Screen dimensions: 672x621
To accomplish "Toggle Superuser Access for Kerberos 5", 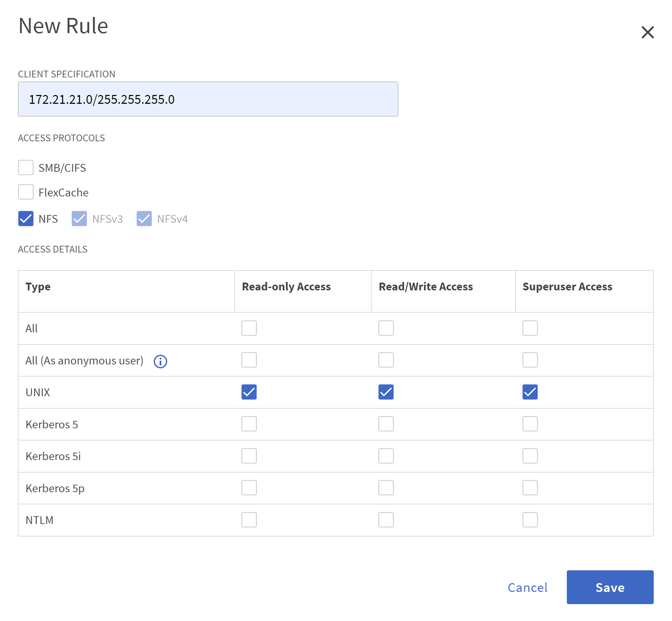I will pos(530,423).
